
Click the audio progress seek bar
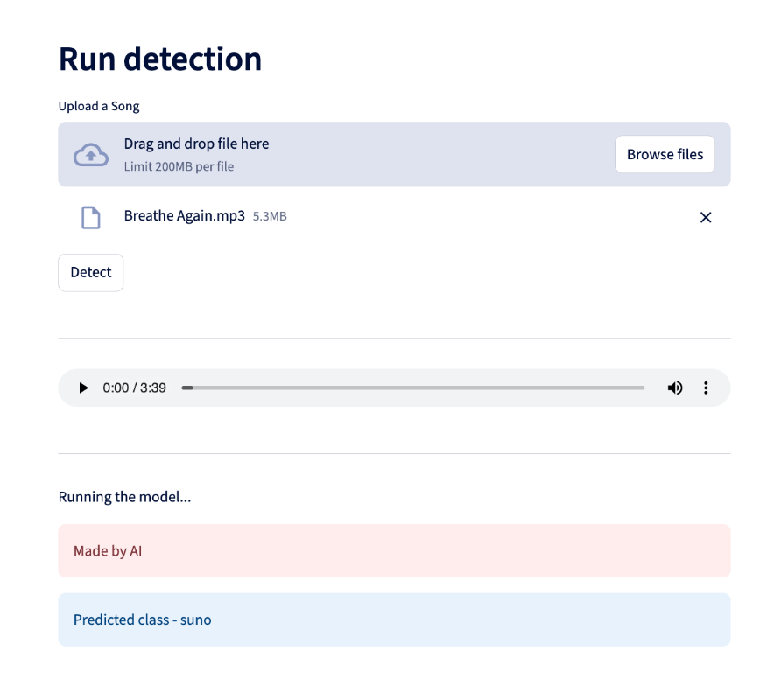tap(413, 388)
